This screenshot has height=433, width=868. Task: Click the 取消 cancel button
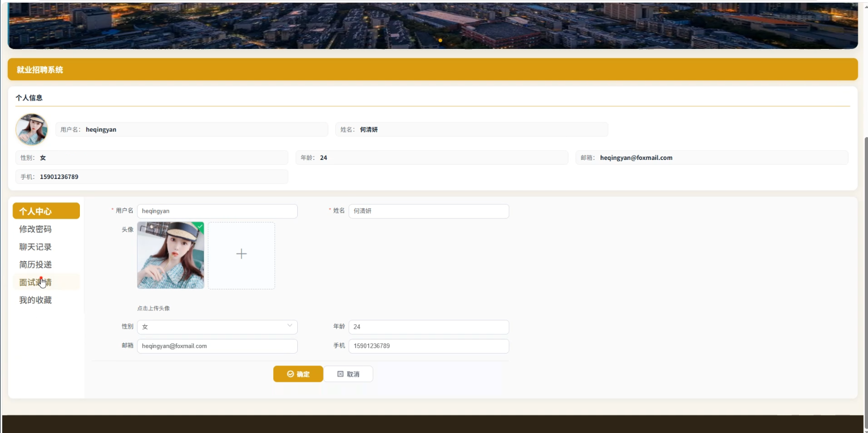pyautogui.click(x=348, y=374)
